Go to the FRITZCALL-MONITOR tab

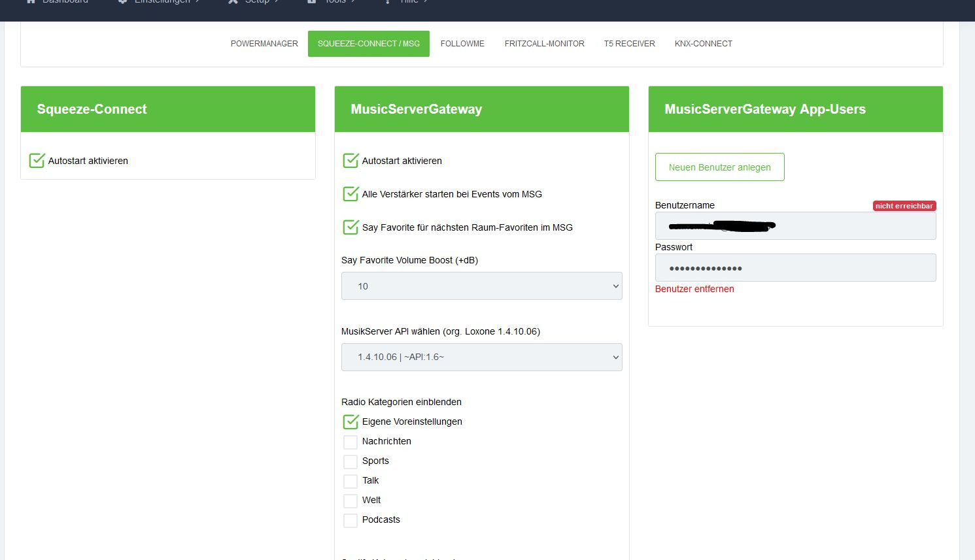point(544,44)
